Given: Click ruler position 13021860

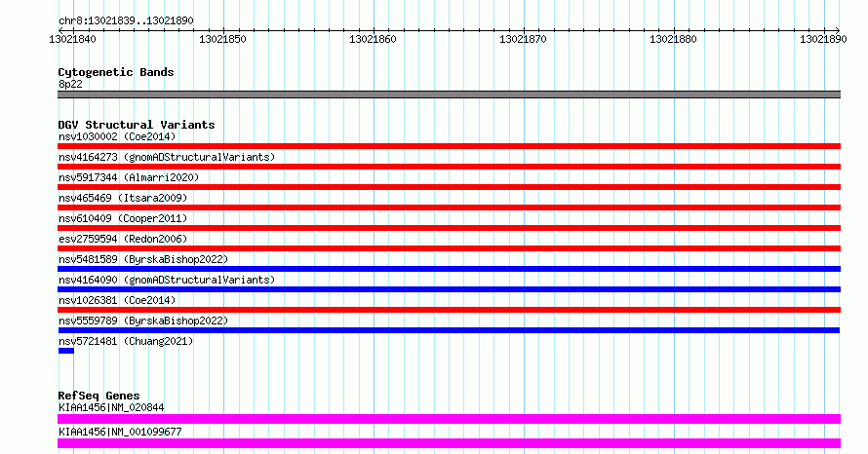Looking at the screenshot, I should 373,39.
